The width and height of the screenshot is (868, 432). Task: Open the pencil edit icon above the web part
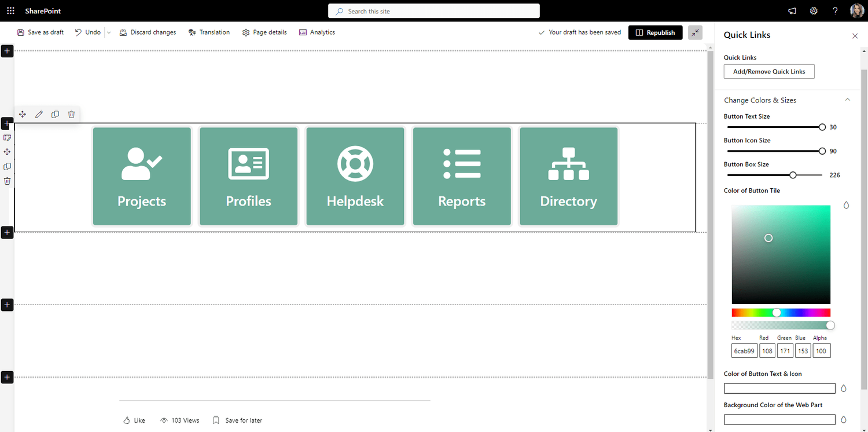point(39,114)
